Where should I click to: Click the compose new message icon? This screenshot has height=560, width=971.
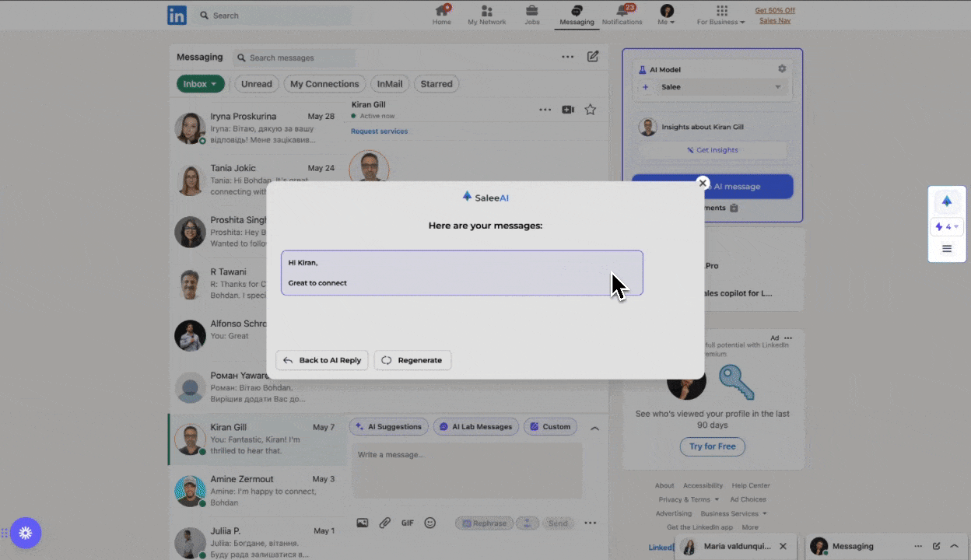point(593,57)
